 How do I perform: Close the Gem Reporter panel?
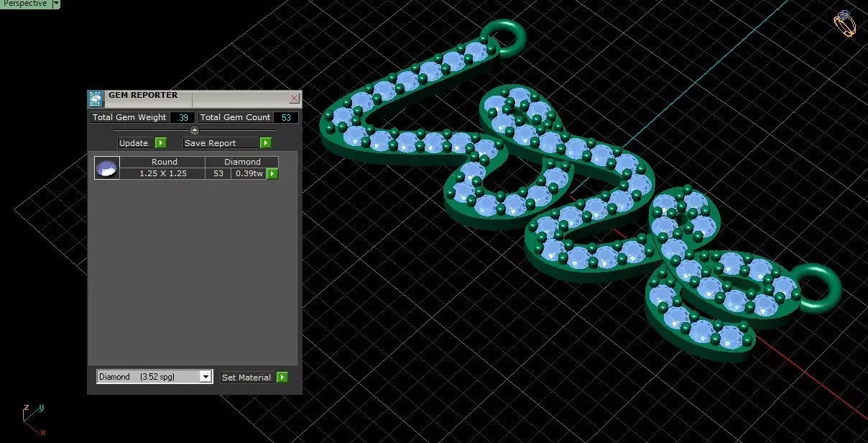pos(294,98)
